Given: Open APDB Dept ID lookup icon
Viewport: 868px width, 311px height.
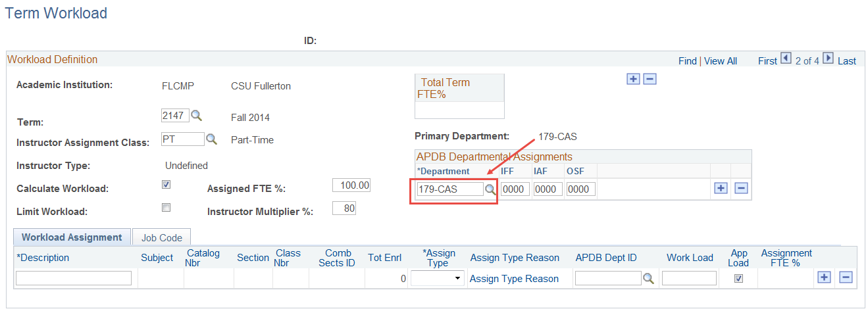Looking at the screenshot, I should point(648,279).
